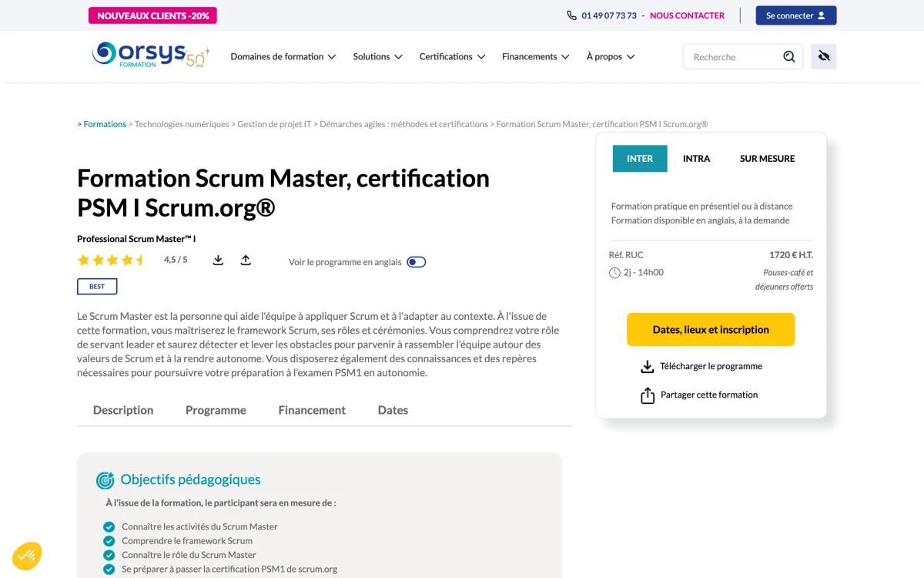Open Démarches agiles breadcrumb link
924x578 pixels.
pos(403,124)
